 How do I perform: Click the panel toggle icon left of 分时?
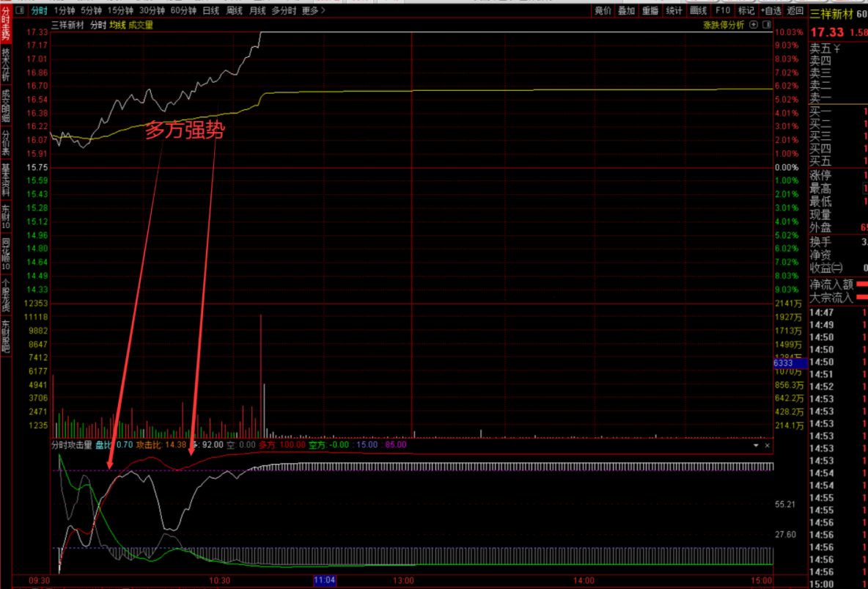click(21, 10)
